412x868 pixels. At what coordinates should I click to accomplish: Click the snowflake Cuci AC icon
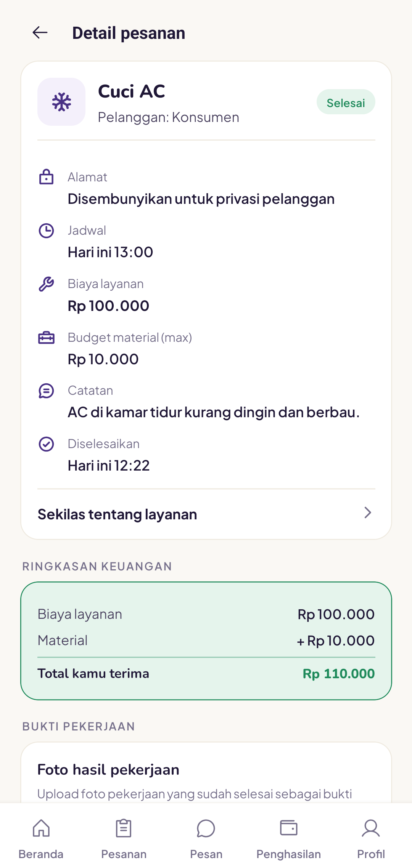pos(61,102)
